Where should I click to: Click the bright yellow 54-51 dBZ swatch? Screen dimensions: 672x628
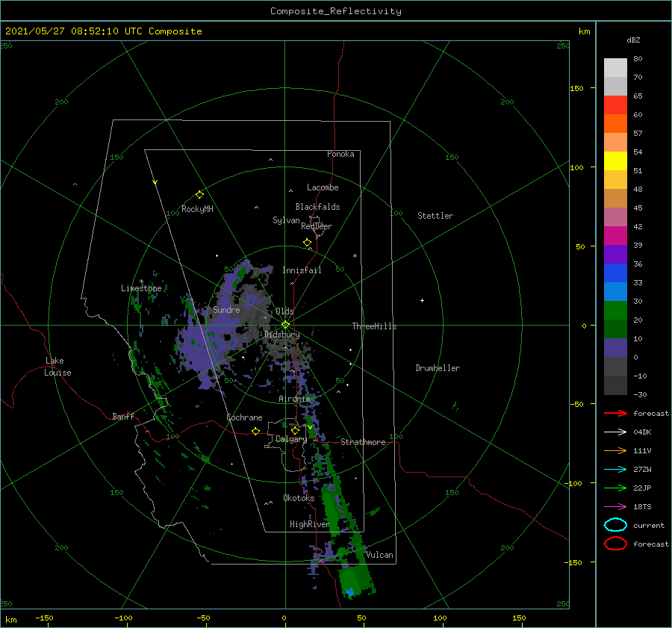615,161
